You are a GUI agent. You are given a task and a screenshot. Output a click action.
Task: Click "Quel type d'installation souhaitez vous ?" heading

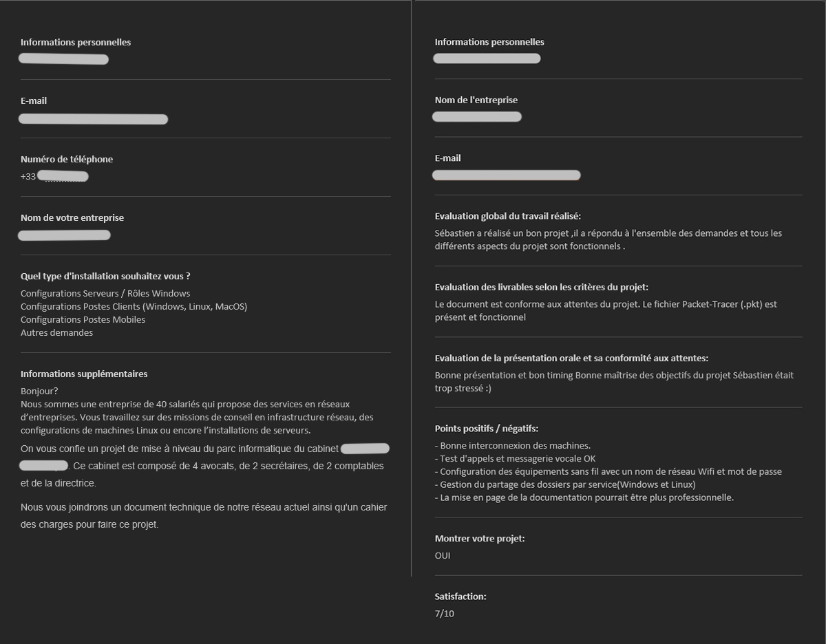[105, 276]
